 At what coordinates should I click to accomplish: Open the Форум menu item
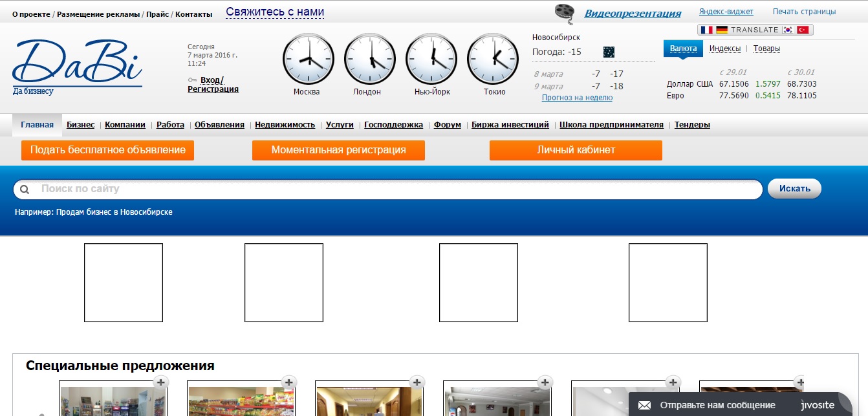448,125
